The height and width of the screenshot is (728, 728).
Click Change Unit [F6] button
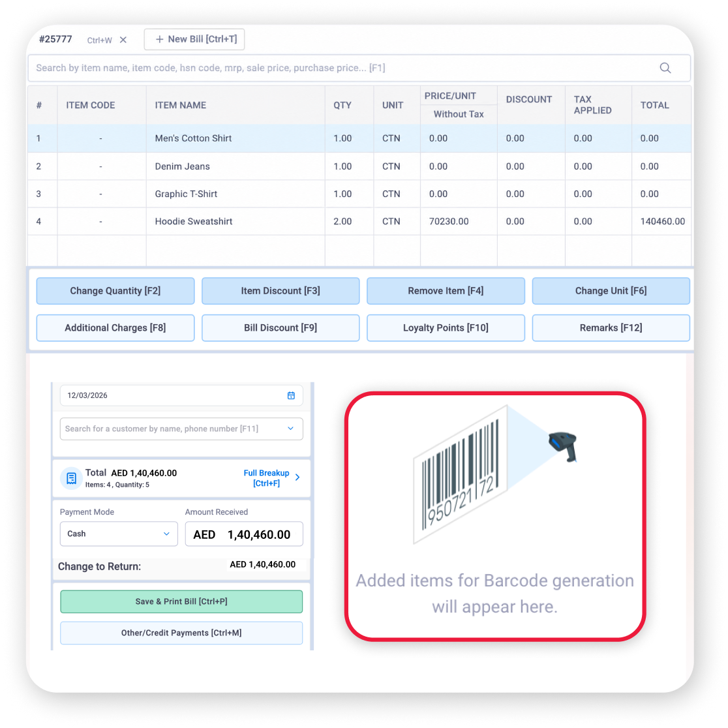pyautogui.click(x=611, y=291)
